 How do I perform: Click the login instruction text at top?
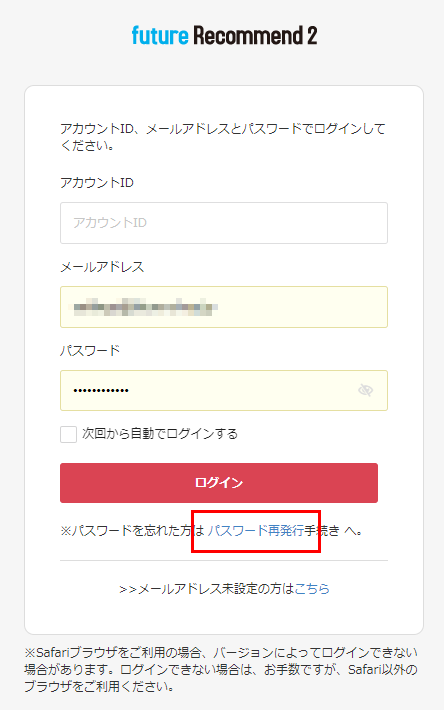[223, 137]
